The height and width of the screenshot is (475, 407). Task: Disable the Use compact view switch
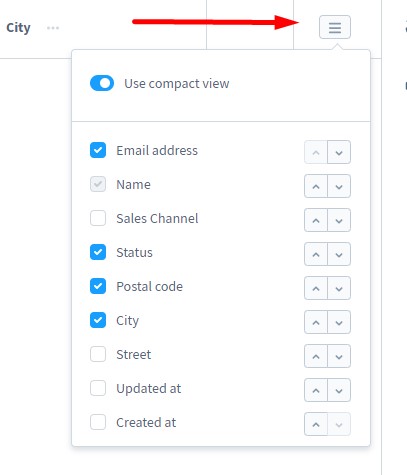(102, 83)
